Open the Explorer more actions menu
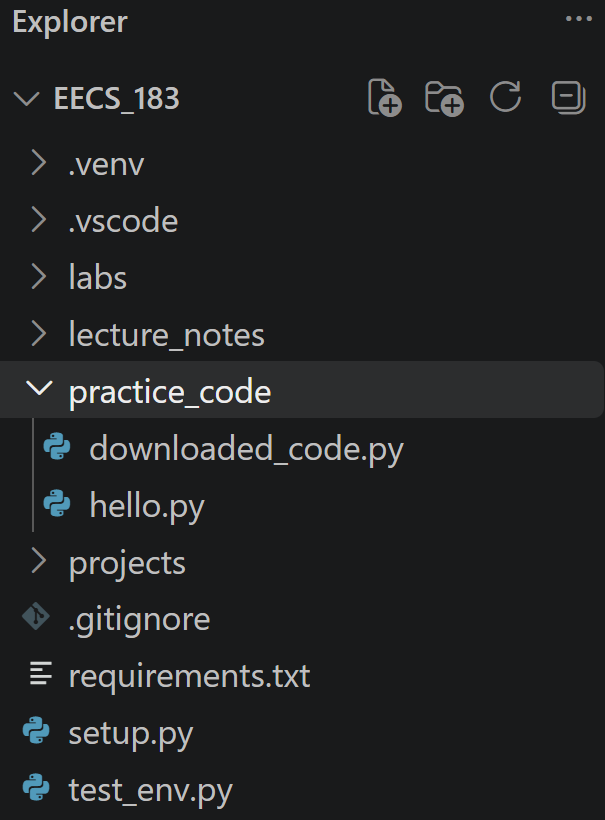The image size is (605, 820). tap(579, 19)
